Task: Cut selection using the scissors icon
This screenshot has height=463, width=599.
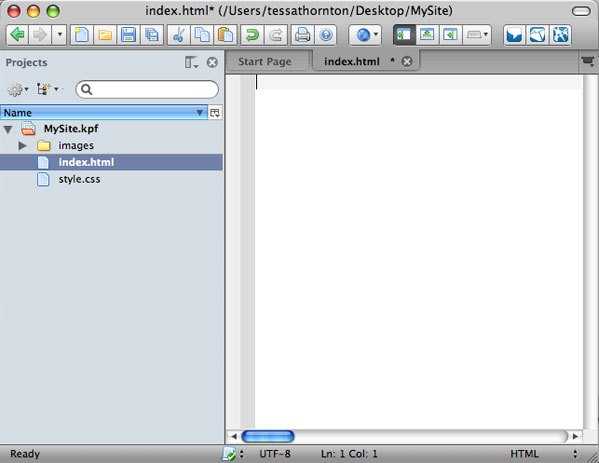Action: tap(178, 35)
